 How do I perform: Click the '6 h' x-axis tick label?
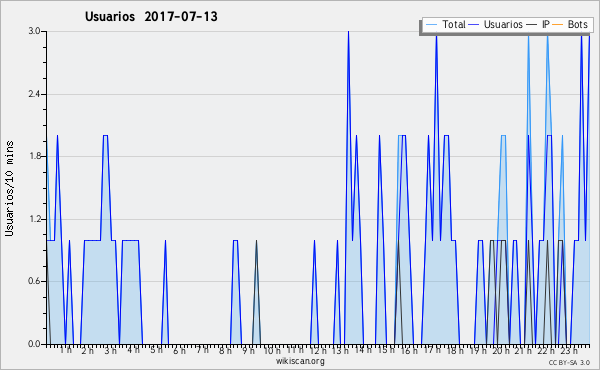pyautogui.click(x=179, y=350)
